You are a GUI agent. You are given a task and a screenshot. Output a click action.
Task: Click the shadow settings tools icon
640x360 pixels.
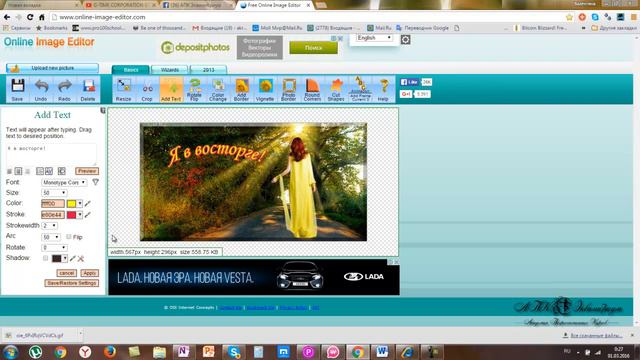tap(81, 258)
